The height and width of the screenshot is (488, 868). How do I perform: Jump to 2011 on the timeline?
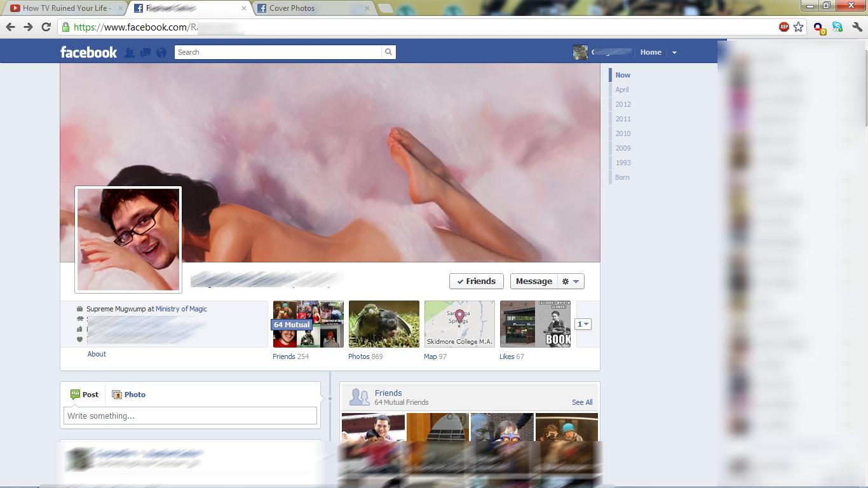point(623,119)
